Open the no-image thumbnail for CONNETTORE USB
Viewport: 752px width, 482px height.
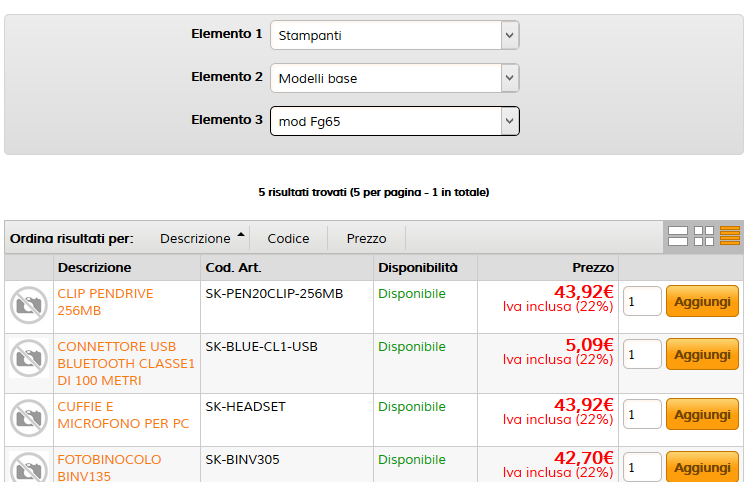coord(29,358)
